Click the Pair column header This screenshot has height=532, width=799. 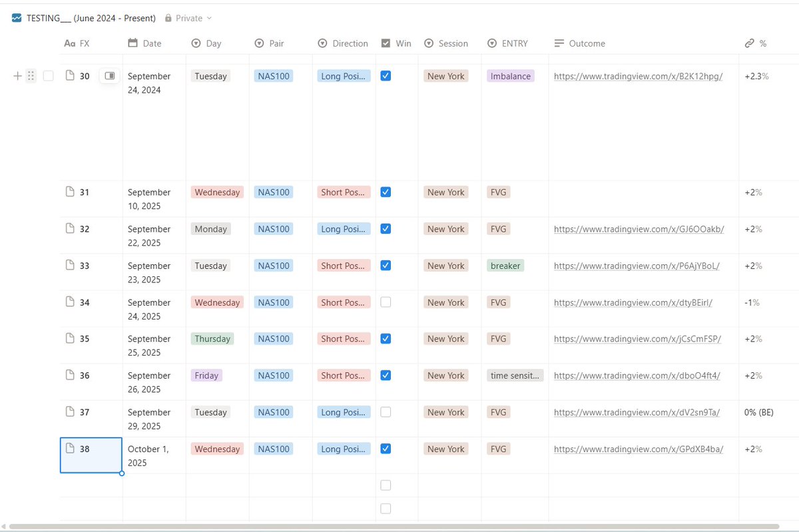269,43
